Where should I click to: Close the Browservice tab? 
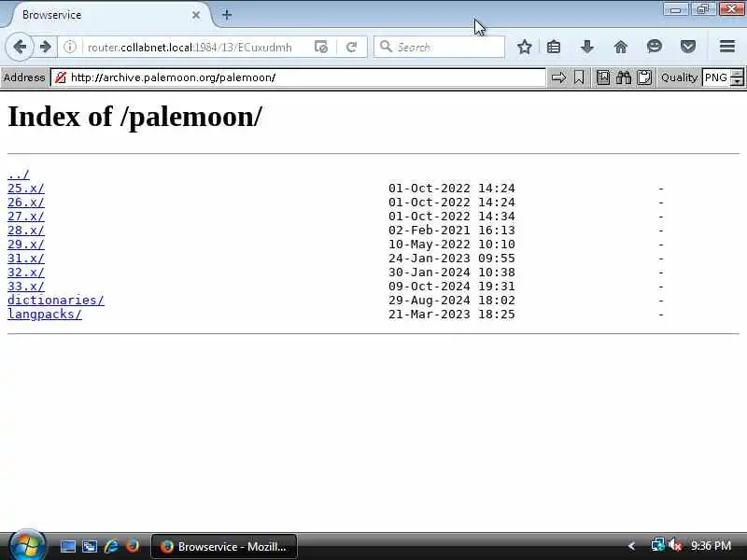click(196, 15)
